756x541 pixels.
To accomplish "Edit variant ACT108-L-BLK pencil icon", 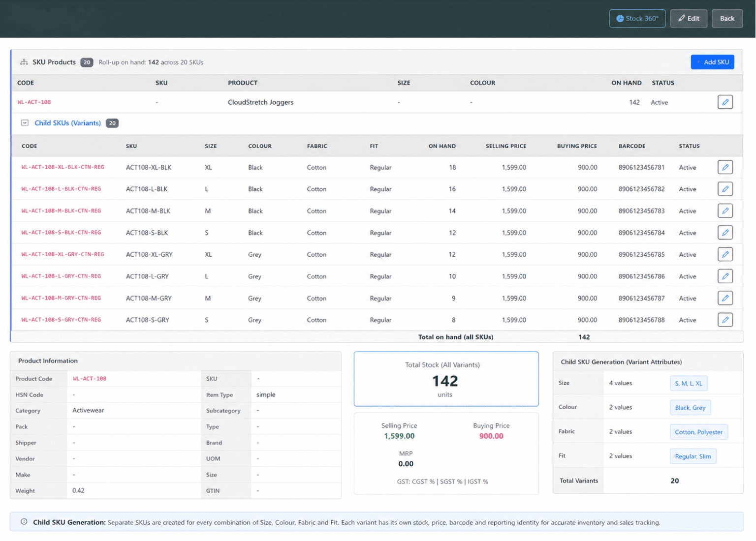I will pos(725,189).
